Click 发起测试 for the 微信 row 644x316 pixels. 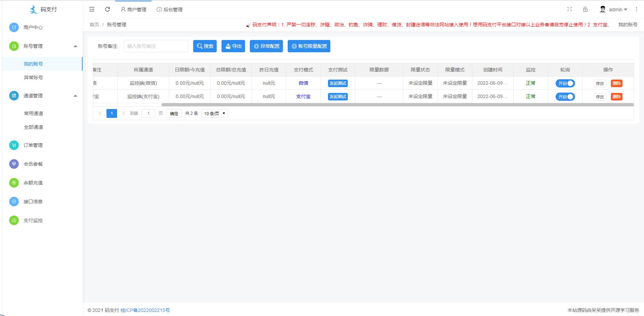tap(338, 83)
